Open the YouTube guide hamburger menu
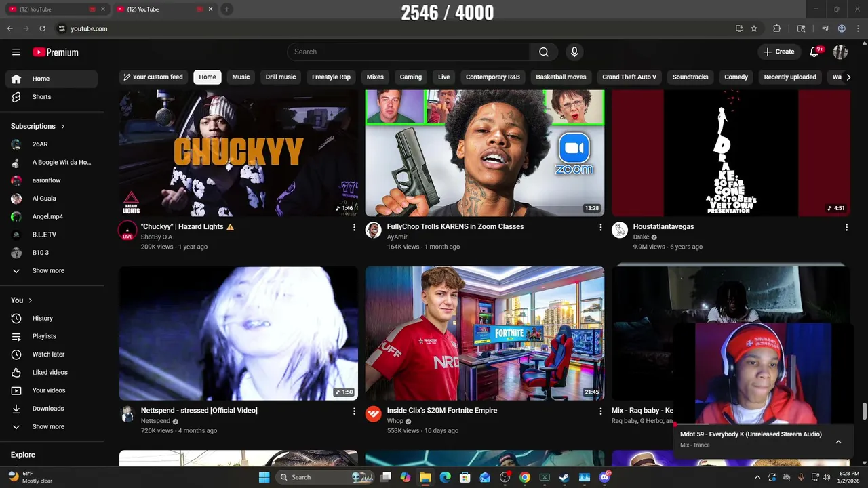The height and width of the screenshot is (488, 868). pyautogui.click(x=16, y=52)
